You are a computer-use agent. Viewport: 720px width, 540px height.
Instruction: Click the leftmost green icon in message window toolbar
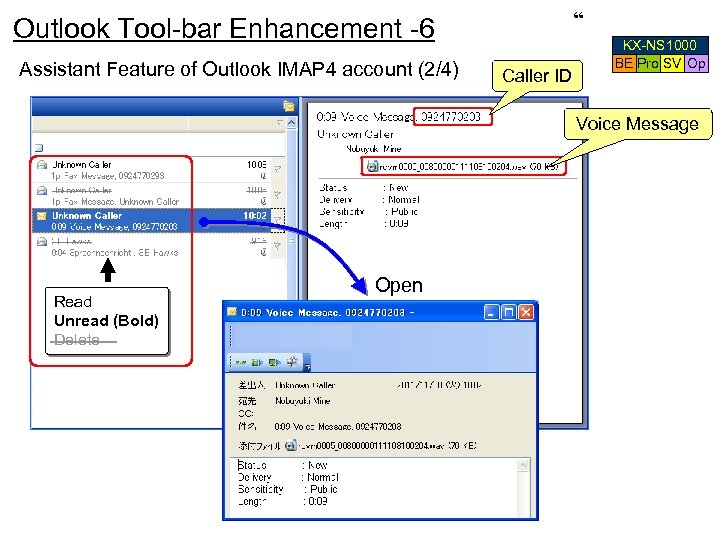[x=241, y=363]
